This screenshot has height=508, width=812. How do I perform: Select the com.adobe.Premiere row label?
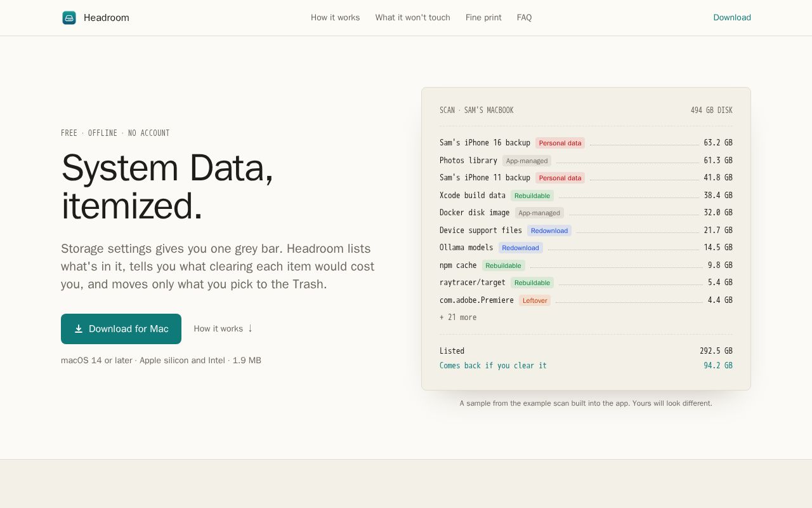pyautogui.click(x=476, y=300)
